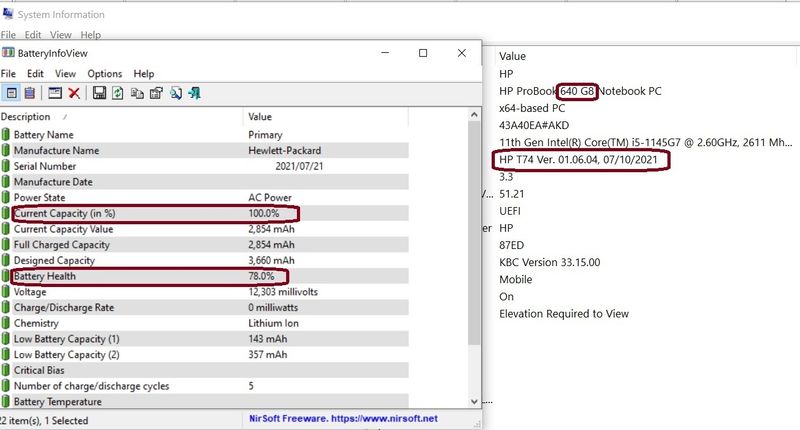Select the Current Capacity Value row
This screenshot has width=800, height=430.
204,229
